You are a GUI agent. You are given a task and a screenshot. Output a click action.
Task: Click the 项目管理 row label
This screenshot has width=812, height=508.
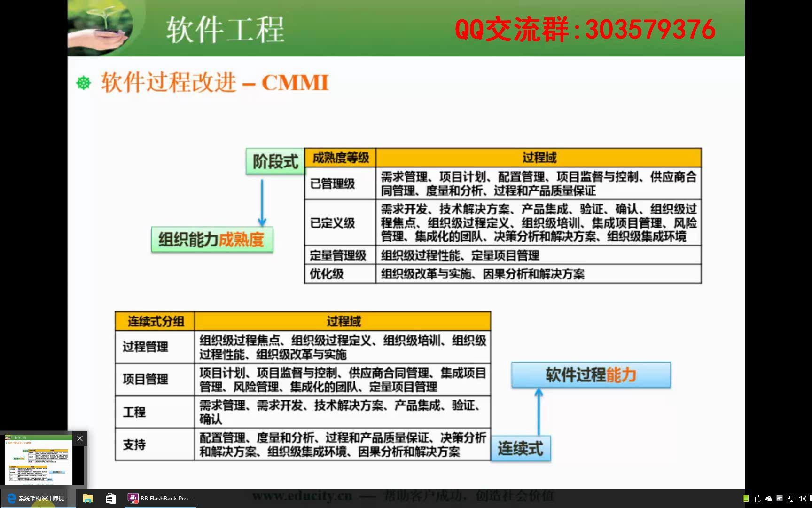point(155,379)
